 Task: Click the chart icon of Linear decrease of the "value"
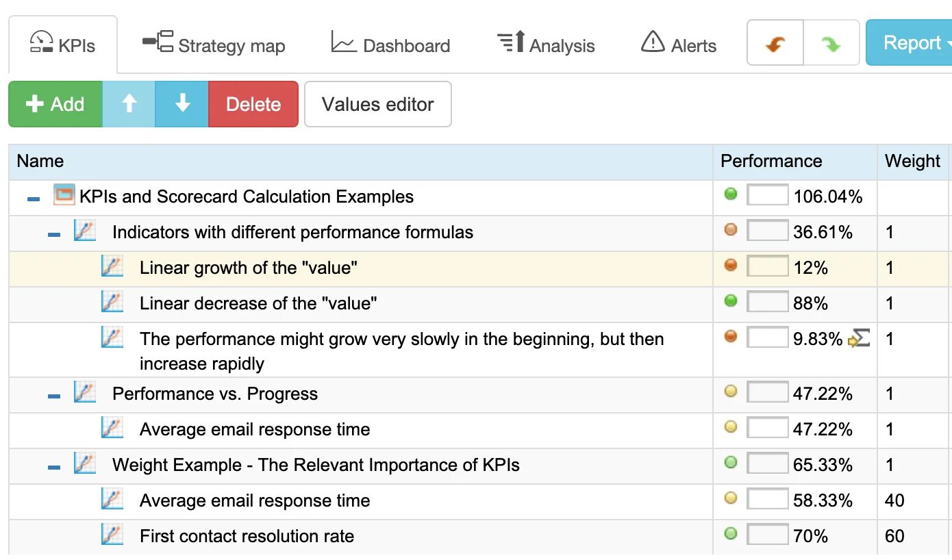112,302
